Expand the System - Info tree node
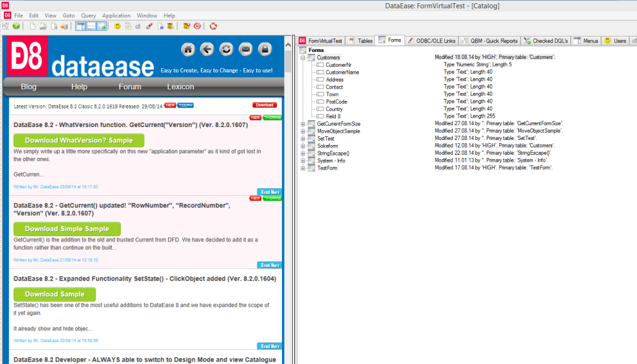The width and height of the screenshot is (637, 364). tap(302, 161)
